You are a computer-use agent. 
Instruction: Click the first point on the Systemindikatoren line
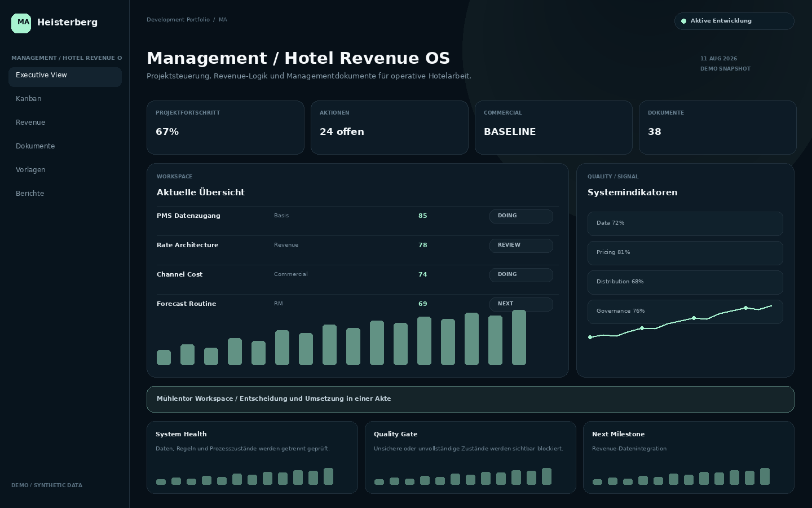590,337
